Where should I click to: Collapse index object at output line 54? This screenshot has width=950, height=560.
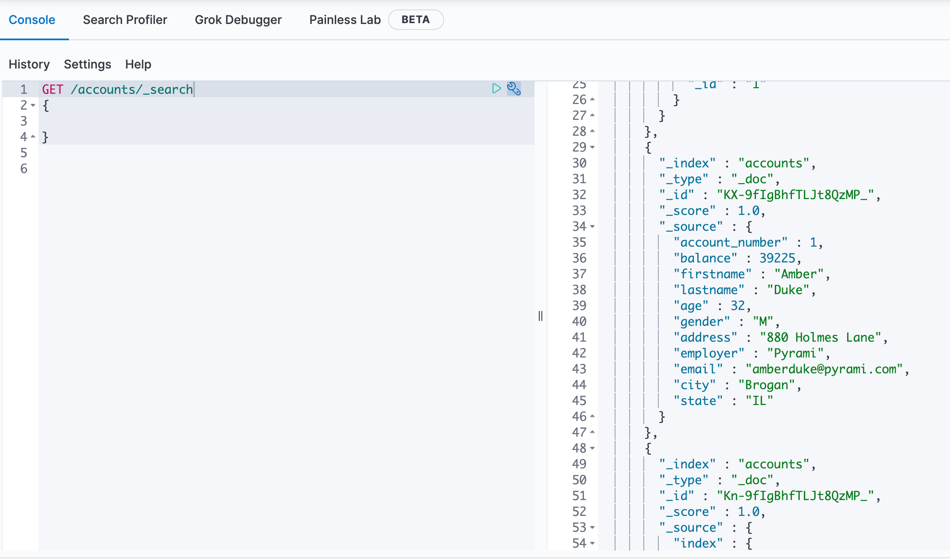point(592,543)
